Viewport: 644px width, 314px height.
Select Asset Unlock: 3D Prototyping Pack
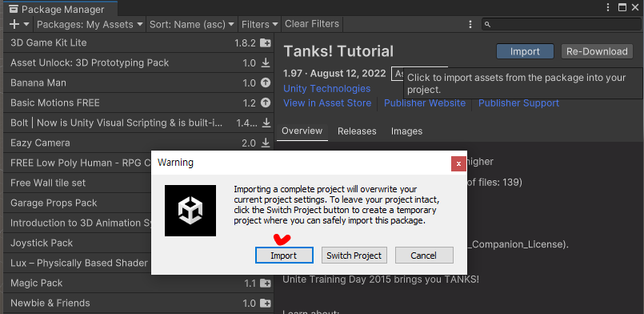pos(138,63)
